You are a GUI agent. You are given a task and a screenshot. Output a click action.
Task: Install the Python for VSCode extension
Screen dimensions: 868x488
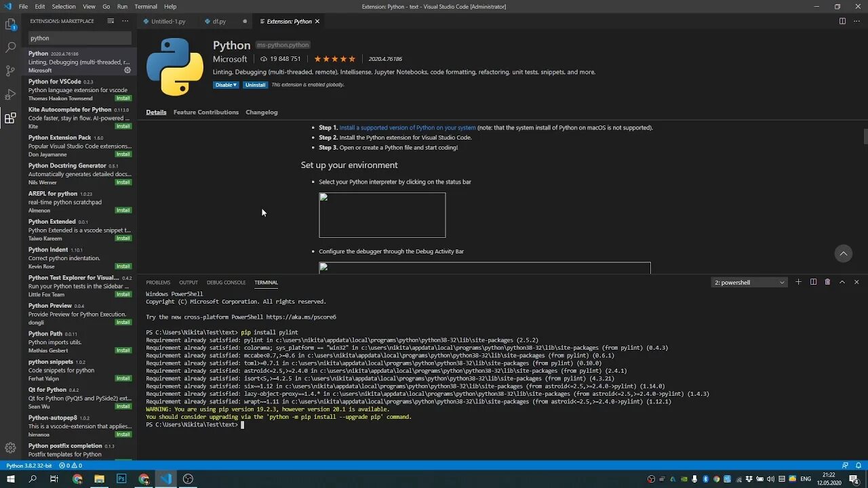point(123,98)
